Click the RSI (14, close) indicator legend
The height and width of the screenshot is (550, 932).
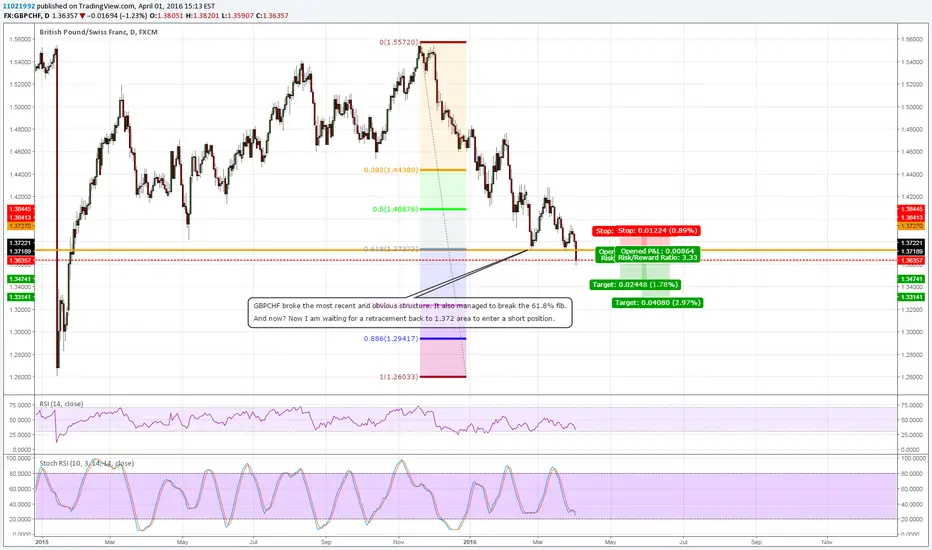tap(61, 404)
